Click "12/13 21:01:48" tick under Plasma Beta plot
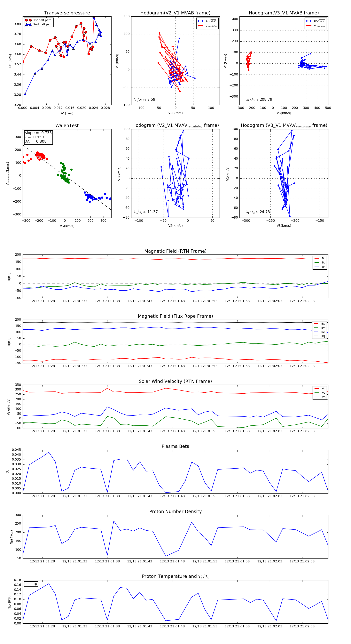The image size is (351, 644). point(172,496)
